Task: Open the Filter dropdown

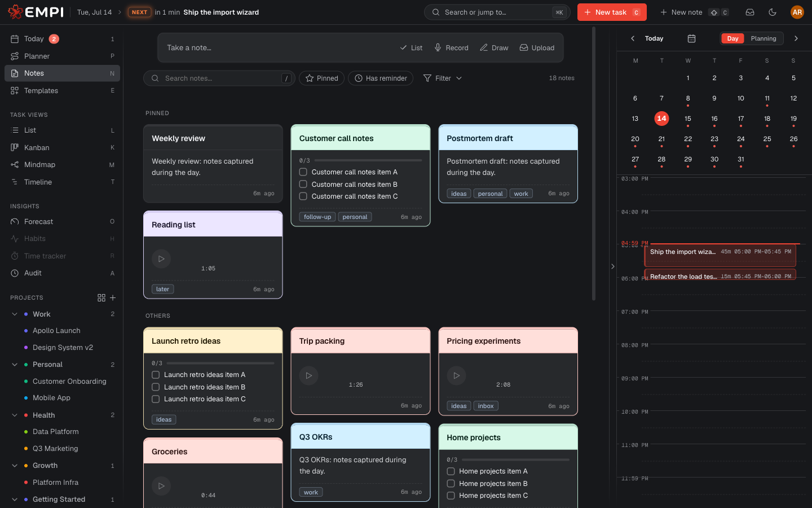Action: click(x=443, y=78)
